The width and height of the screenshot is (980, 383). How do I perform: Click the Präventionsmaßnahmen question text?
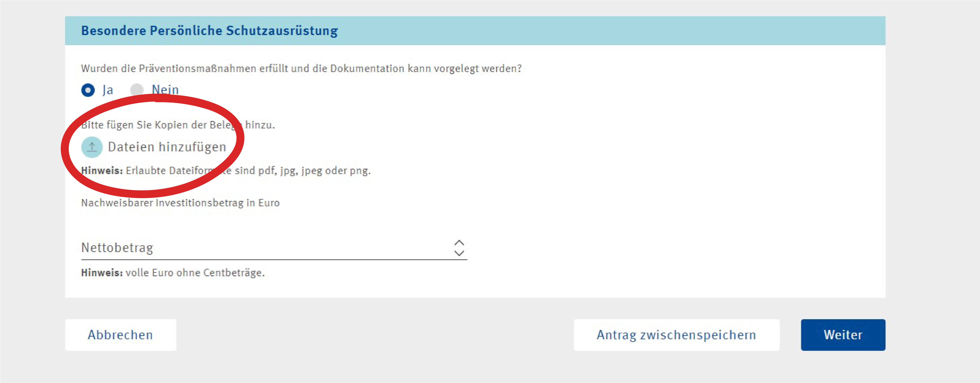tap(301, 69)
